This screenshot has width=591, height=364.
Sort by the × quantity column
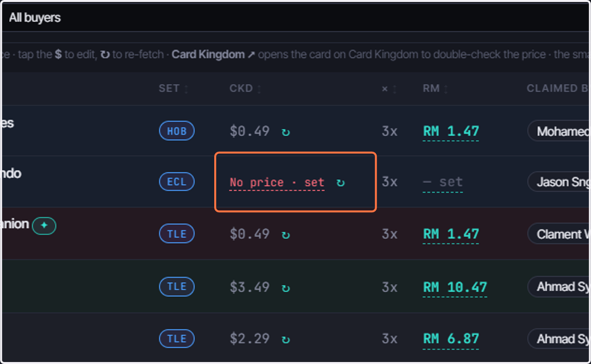point(389,89)
